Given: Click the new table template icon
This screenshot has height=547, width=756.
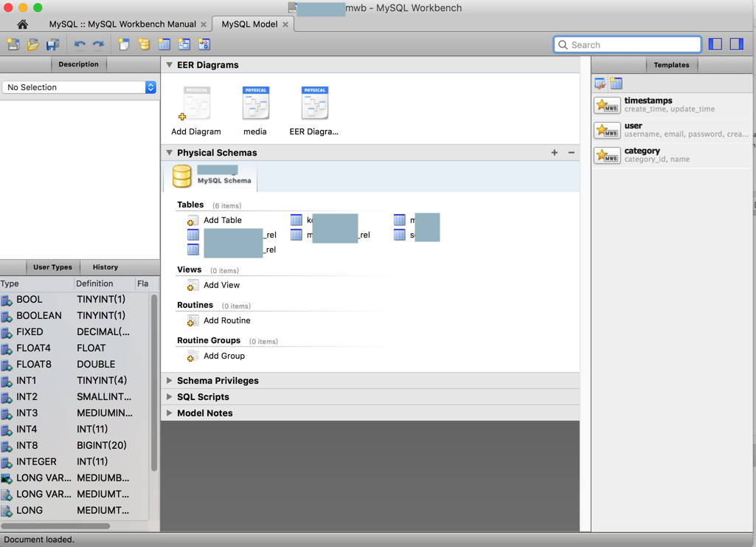Looking at the screenshot, I should pos(616,83).
